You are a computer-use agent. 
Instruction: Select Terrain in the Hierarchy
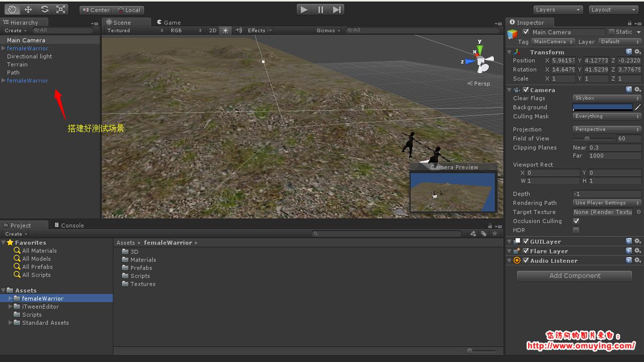click(x=17, y=64)
